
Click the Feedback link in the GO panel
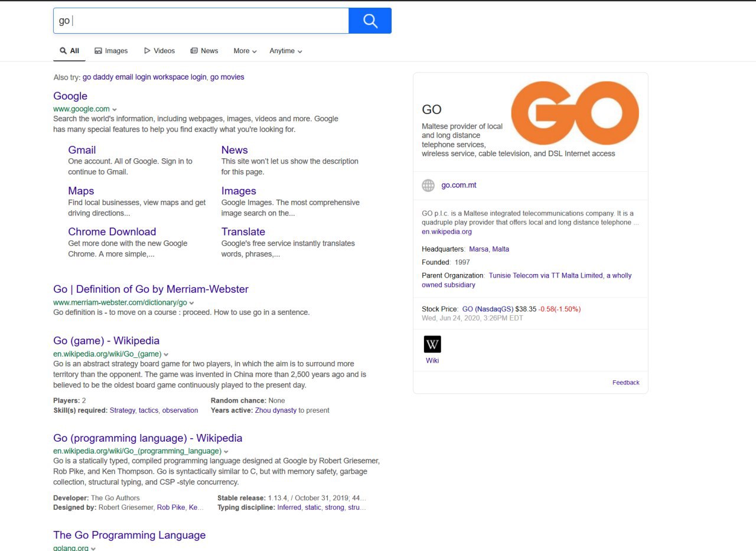(626, 383)
